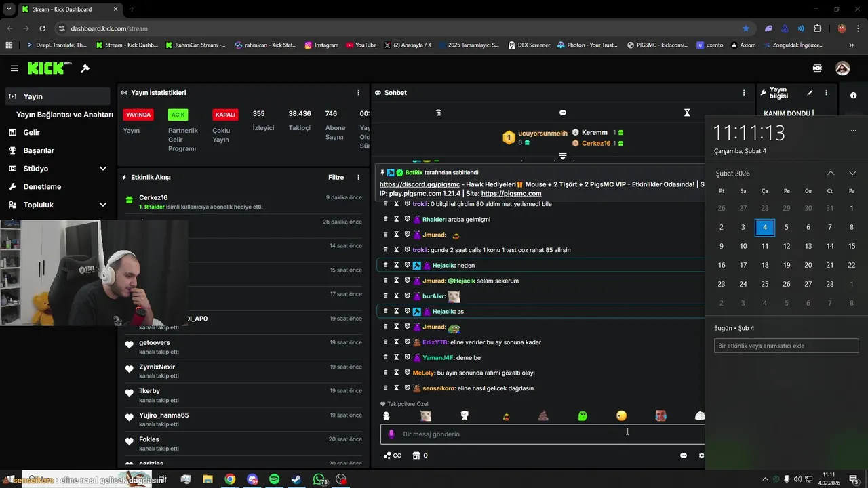Click the chat bubble icon at top of Sohbet

coord(563,113)
